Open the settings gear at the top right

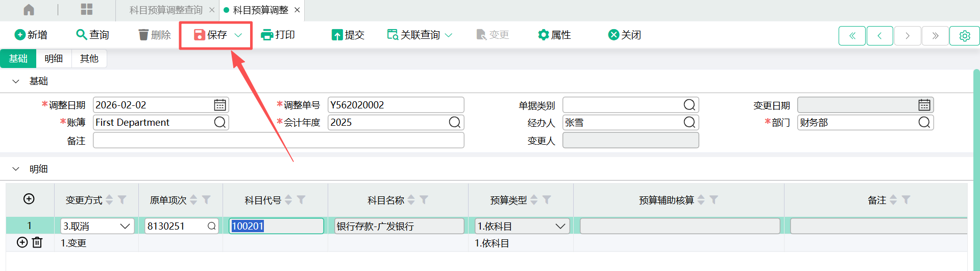pos(964,36)
